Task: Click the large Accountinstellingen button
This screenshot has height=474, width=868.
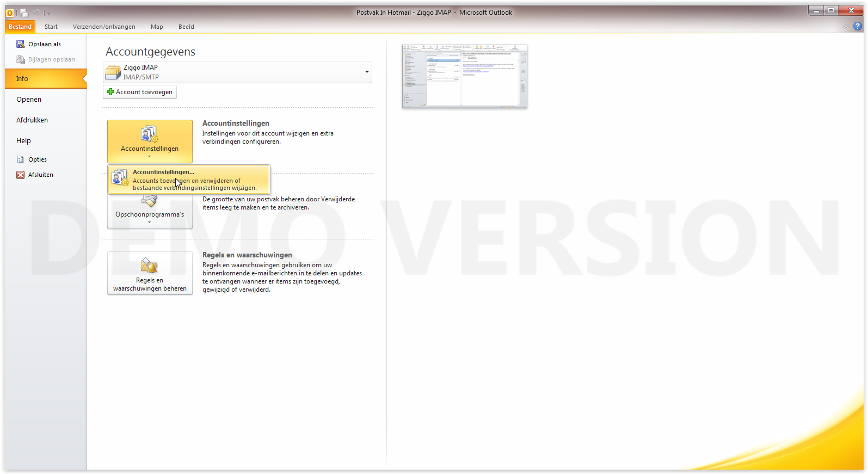Action: tap(150, 141)
